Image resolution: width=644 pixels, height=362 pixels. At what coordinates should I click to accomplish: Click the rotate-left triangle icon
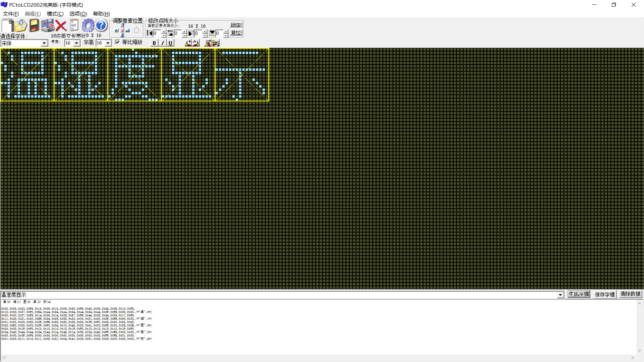point(189,43)
